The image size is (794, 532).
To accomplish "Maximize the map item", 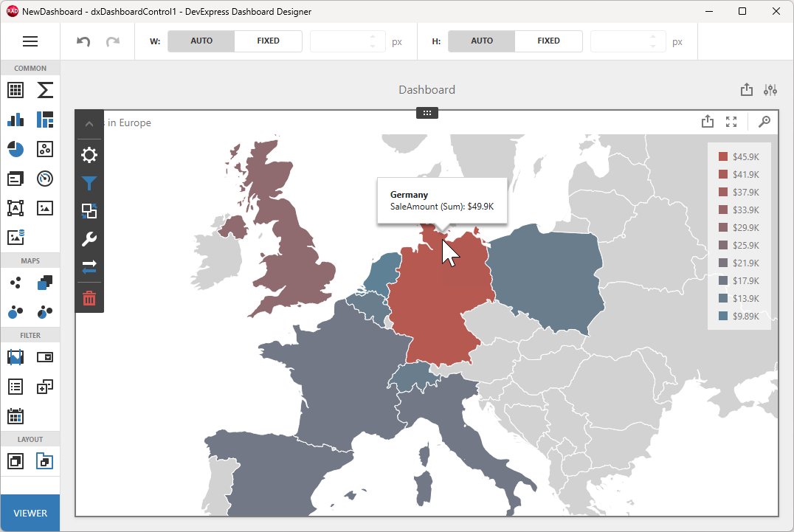I will (x=731, y=122).
